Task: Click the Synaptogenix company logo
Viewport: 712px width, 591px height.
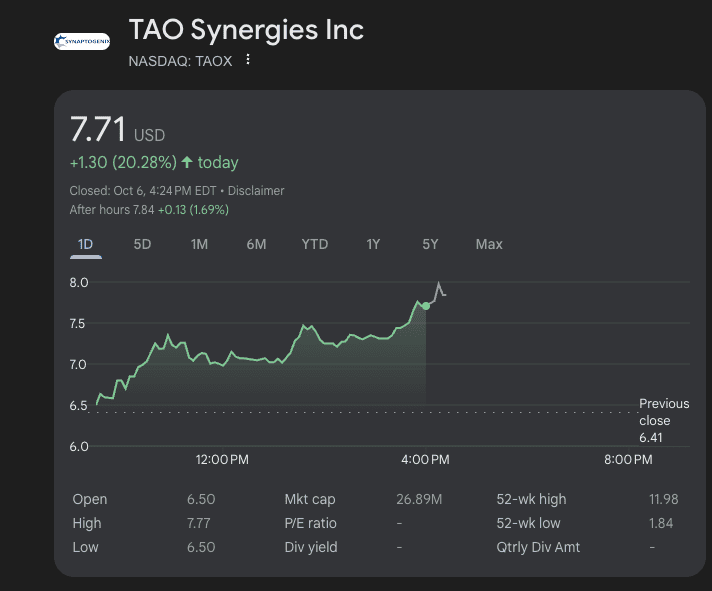Action: 82,41
